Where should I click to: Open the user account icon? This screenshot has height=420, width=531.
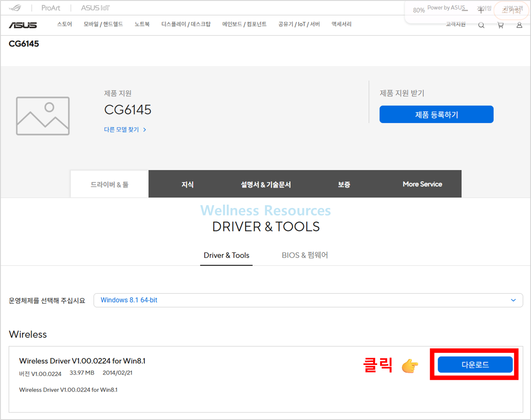pyautogui.click(x=519, y=25)
